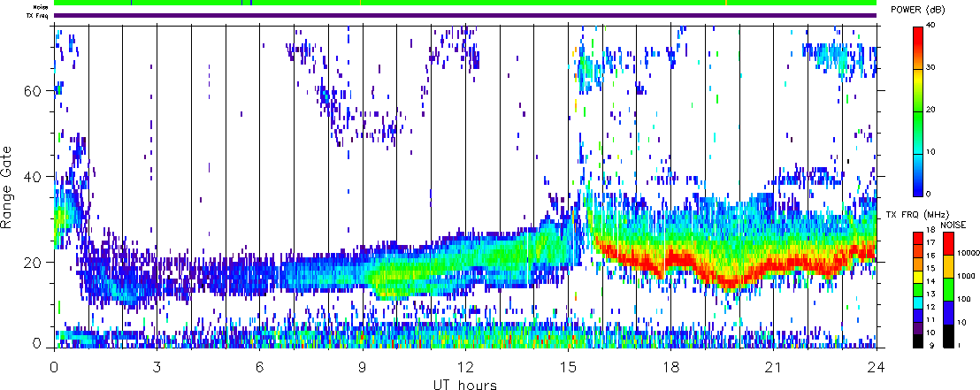Click the 'UT hours' x-axis label
Viewport: 980px width, 390px height.
click(465, 384)
